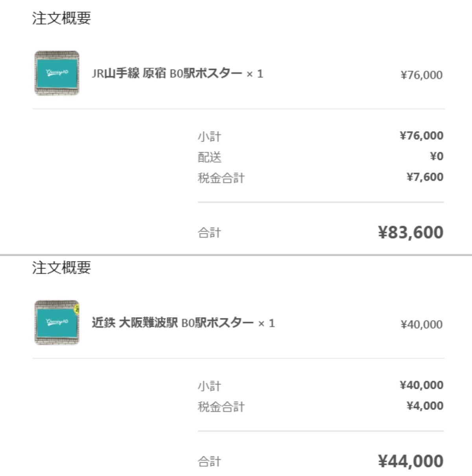Click the 近鉄 大阪難波駅 poster thumbnail

[x=57, y=323]
